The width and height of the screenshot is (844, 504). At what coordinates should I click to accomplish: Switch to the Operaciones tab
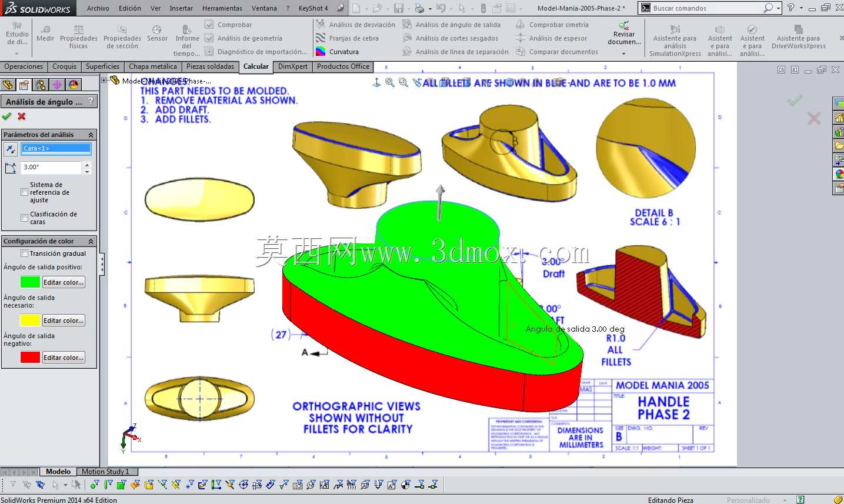click(24, 66)
